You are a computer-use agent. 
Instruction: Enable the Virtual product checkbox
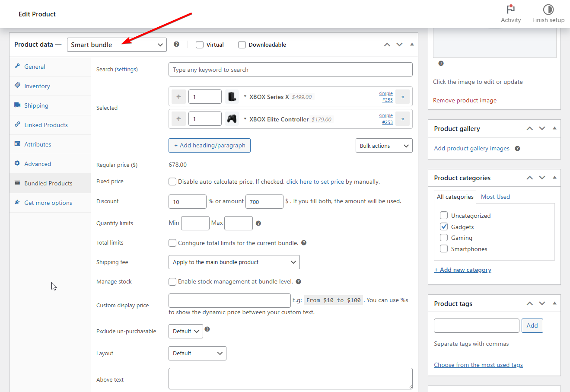pyautogui.click(x=200, y=45)
